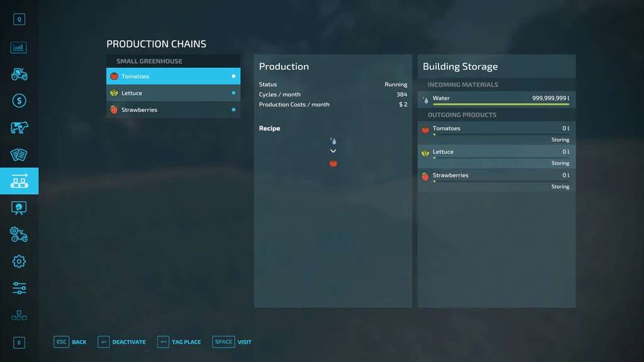Open the general settings gear icon
This screenshot has height=362, width=644.
click(19, 261)
